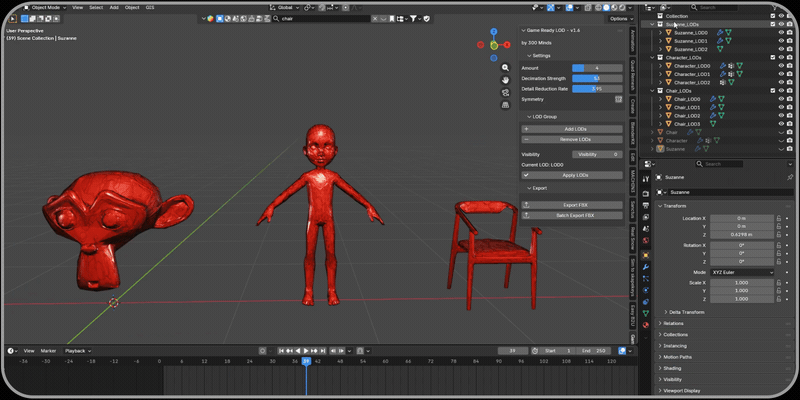Click the filter funnel icon in viewport header

point(413,18)
